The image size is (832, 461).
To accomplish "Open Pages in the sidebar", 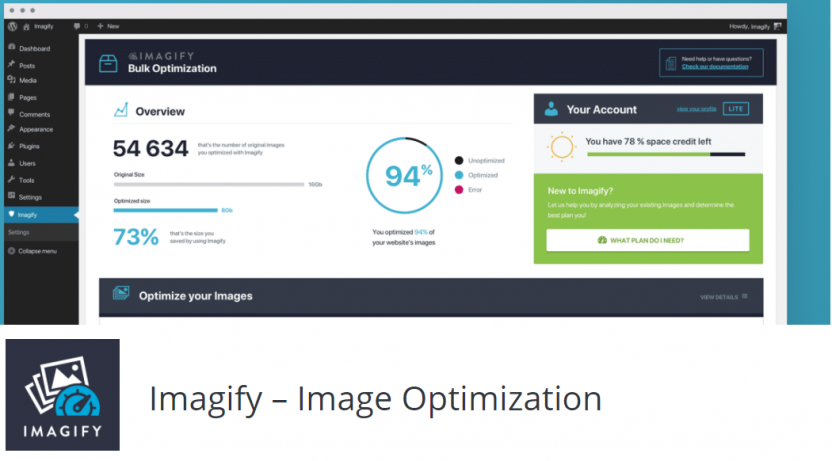I will click(x=28, y=98).
